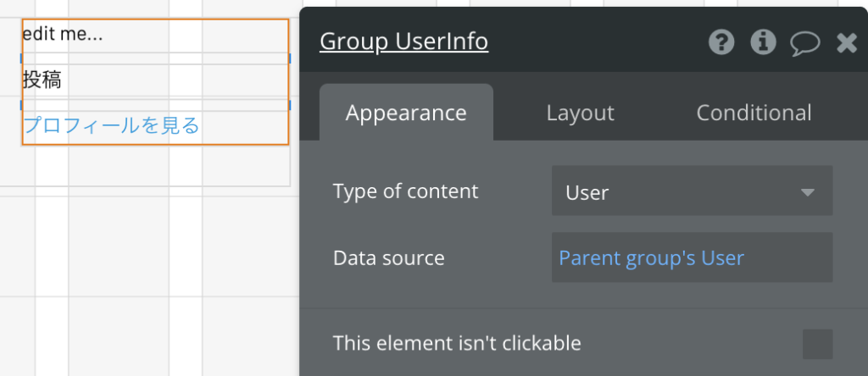Open the Conditional tab
Image resolution: width=868 pixels, height=376 pixels.
click(x=754, y=113)
